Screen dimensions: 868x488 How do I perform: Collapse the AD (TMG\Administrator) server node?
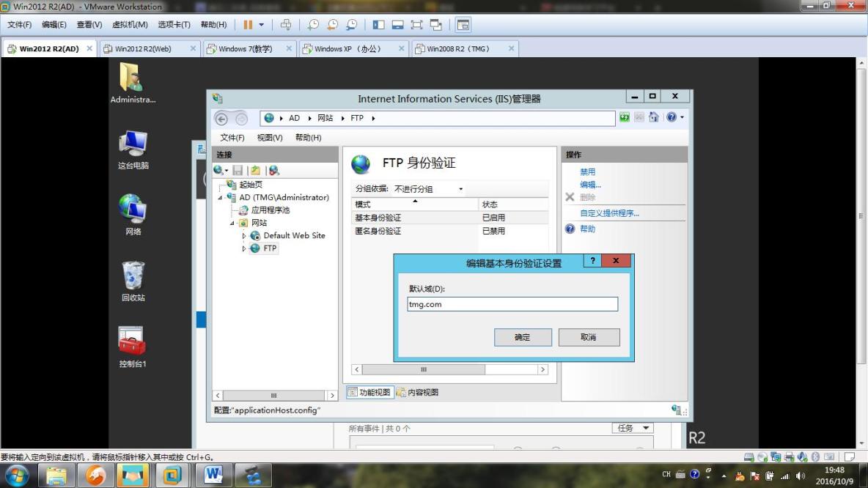click(x=220, y=198)
